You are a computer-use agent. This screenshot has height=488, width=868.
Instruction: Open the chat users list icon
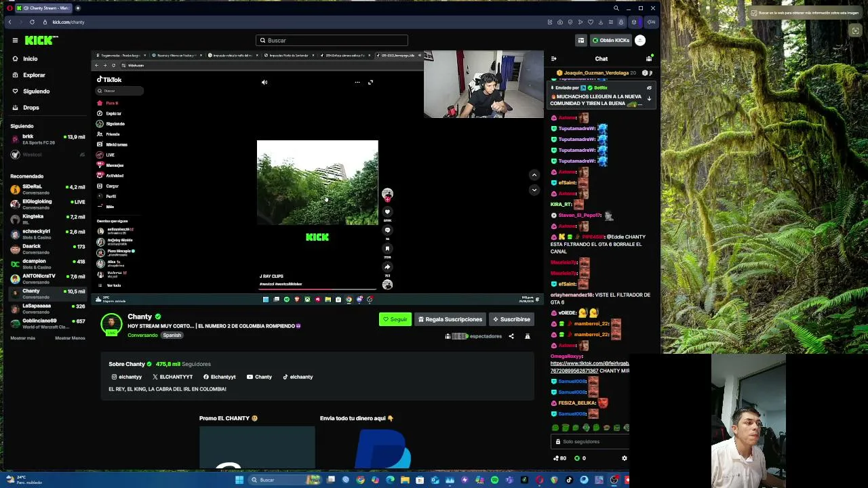click(649, 59)
